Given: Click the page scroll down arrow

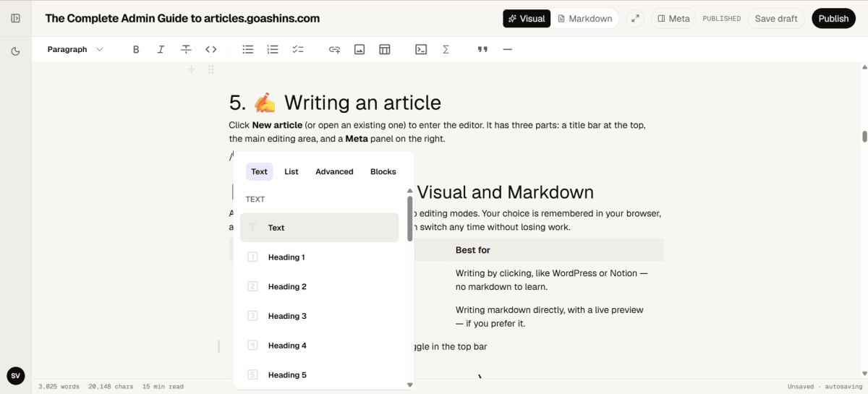Looking at the screenshot, I should [864, 374].
